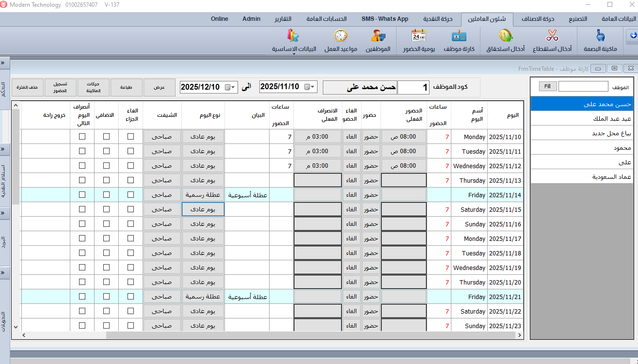Switch to the التقارير (Reports) tab

pos(283,19)
